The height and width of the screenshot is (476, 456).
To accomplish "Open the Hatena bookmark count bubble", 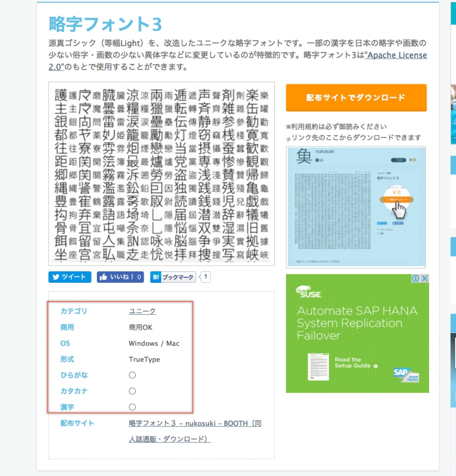I will (x=206, y=277).
